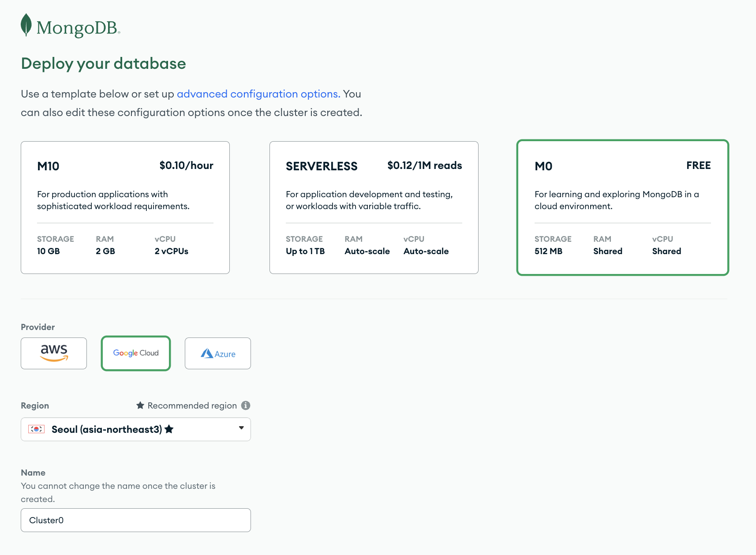Click the star beside Recommended region label
Screen dimensions: 756x555
pyautogui.click(x=140, y=405)
